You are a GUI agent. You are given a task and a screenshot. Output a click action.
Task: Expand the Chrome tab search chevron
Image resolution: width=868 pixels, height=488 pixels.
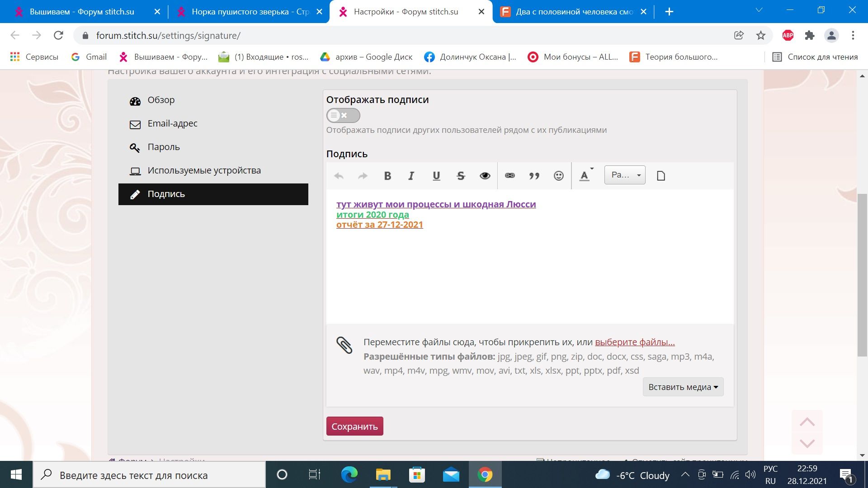coord(759,10)
